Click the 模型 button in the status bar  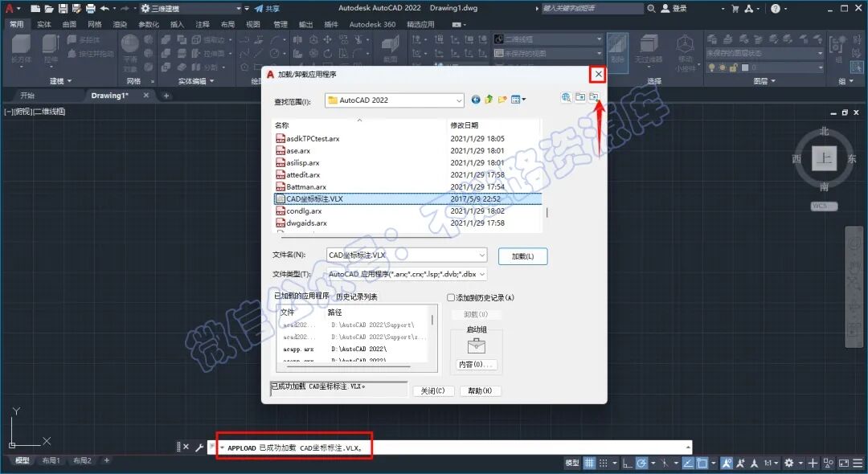click(572, 463)
